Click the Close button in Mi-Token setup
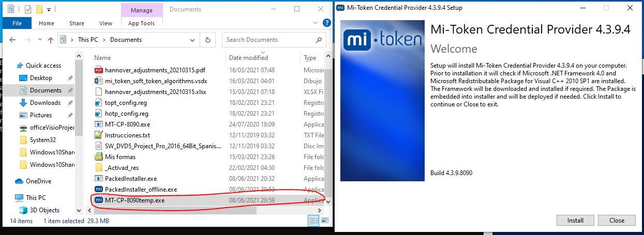The height and width of the screenshot is (235, 644). point(617,221)
